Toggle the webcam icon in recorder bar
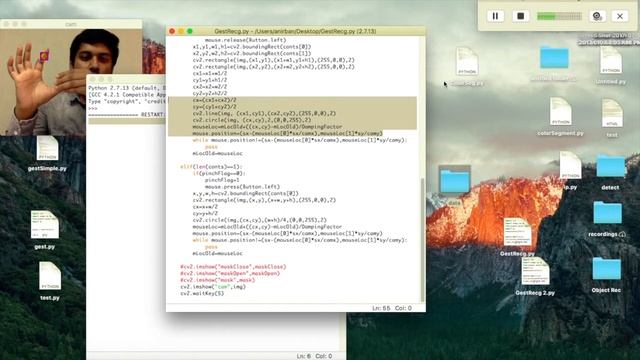 pos(597,16)
